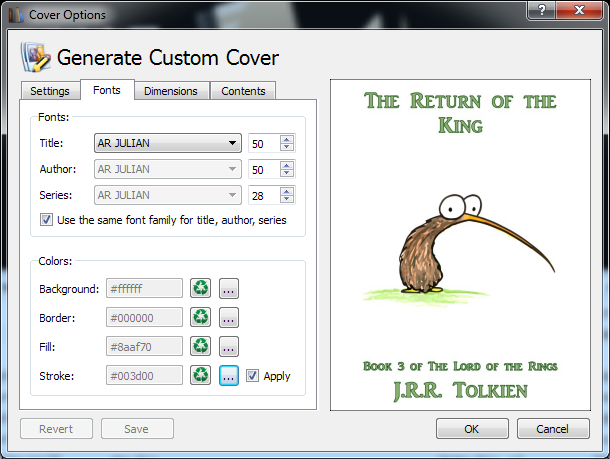Click "Book 3 of The Lord of the Rings" text
The width and height of the screenshot is (610, 459).
(x=460, y=366)
